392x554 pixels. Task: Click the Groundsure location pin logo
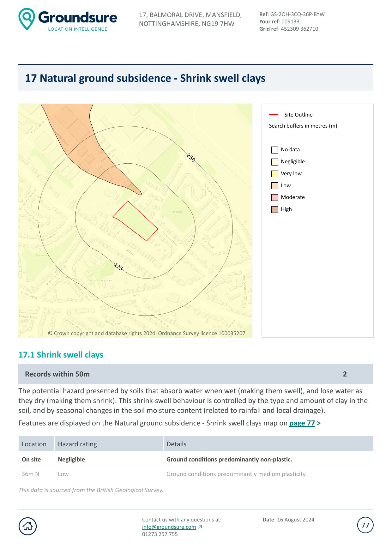tap(27, 19)
